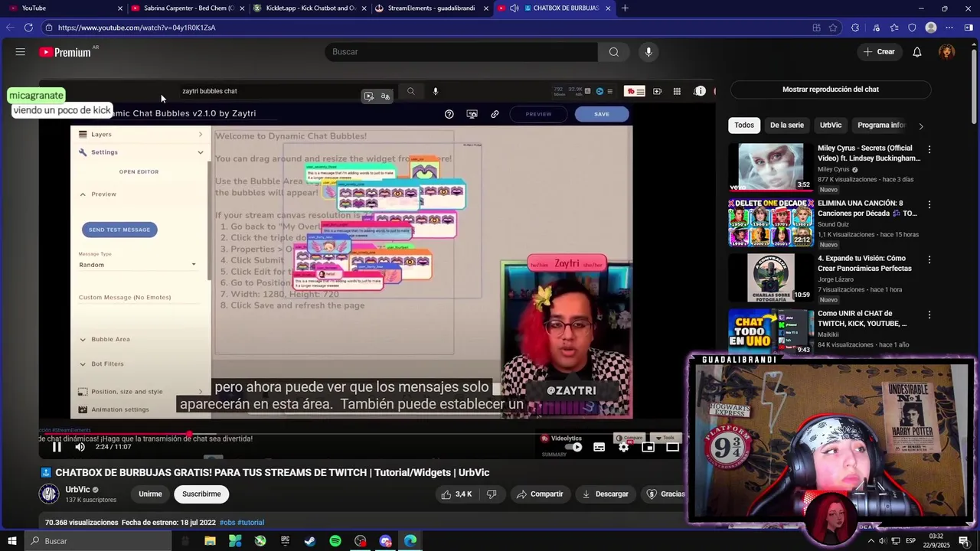Click the Windows taskbar Buscar search box
980x551 pixels.
click(98, 541)
